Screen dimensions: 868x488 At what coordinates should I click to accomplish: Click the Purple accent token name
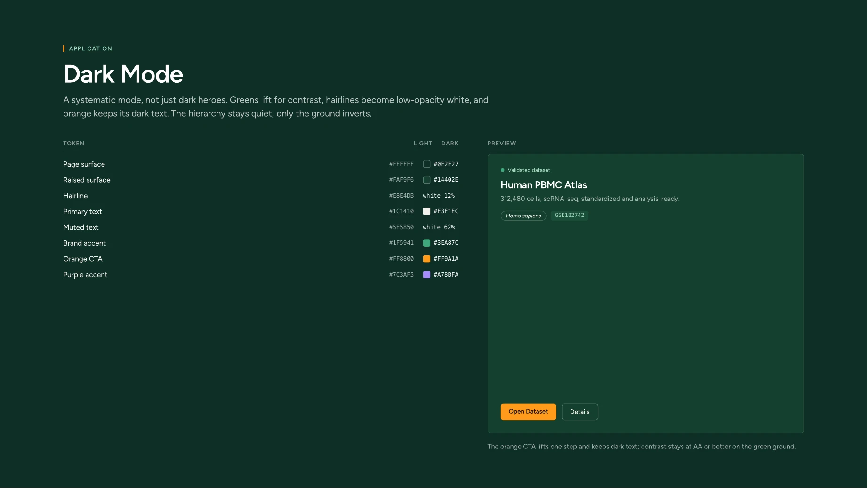(x=85, y=275)
